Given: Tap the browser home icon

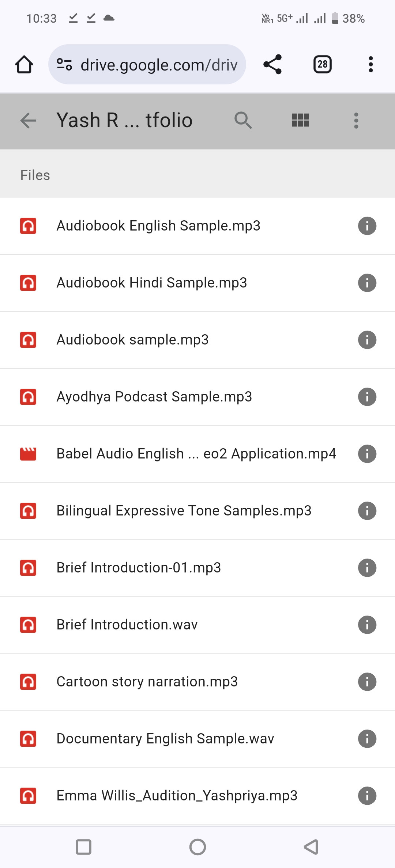Looking at the screenshot, I should point(24,65).
